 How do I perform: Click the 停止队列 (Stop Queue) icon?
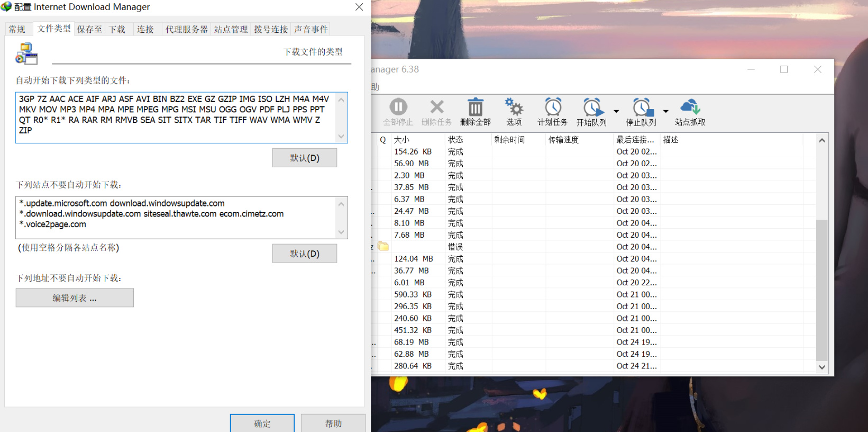(x=642, y=107)
